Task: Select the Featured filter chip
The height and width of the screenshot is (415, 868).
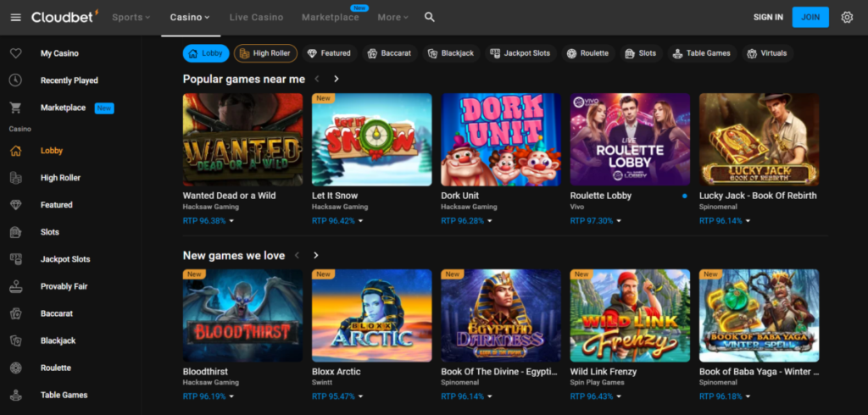Action: (x=330, y=53)
